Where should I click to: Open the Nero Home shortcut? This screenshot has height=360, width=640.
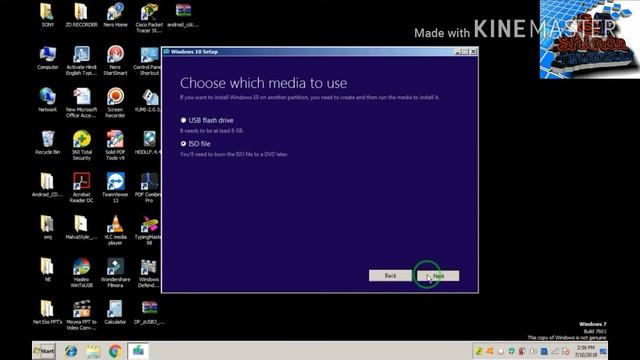click(115, 15)
